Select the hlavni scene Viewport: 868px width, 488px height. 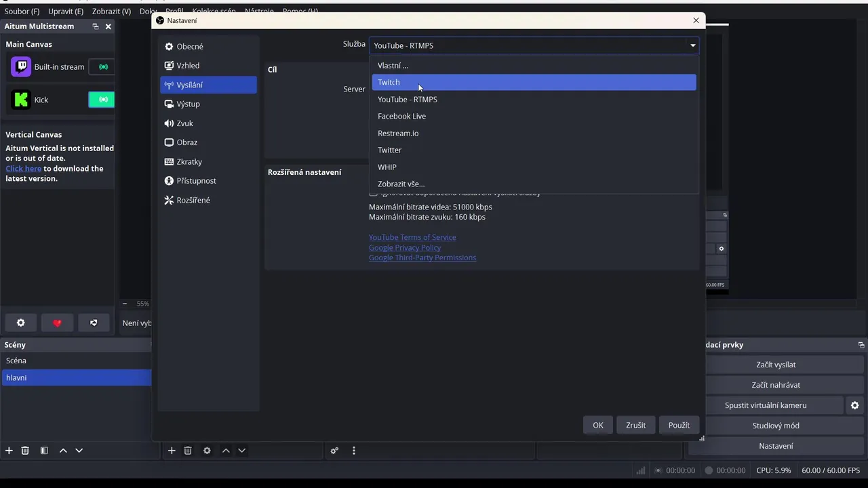coord(76,378)
